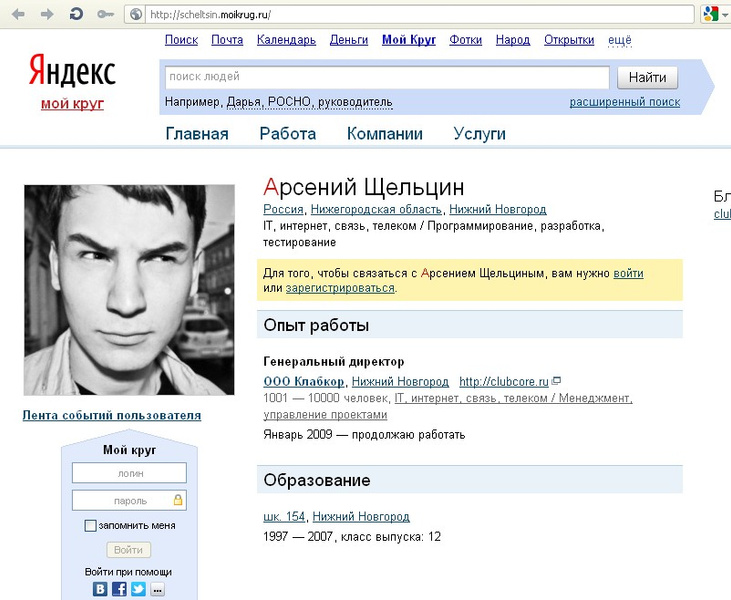Click the 'поиск людей' search field
Image resolution: width=731 pixels, height=600 pixels.
[387, 77]
